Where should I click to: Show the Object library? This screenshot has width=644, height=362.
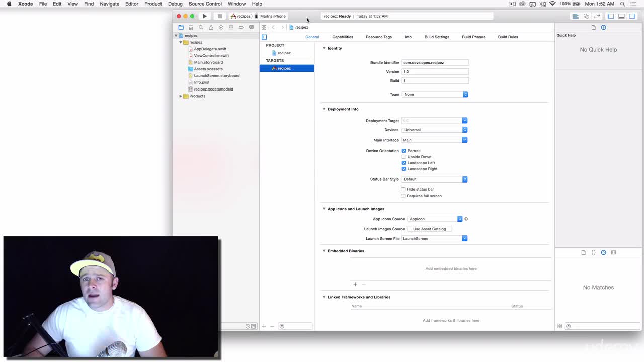pos(603,252)
